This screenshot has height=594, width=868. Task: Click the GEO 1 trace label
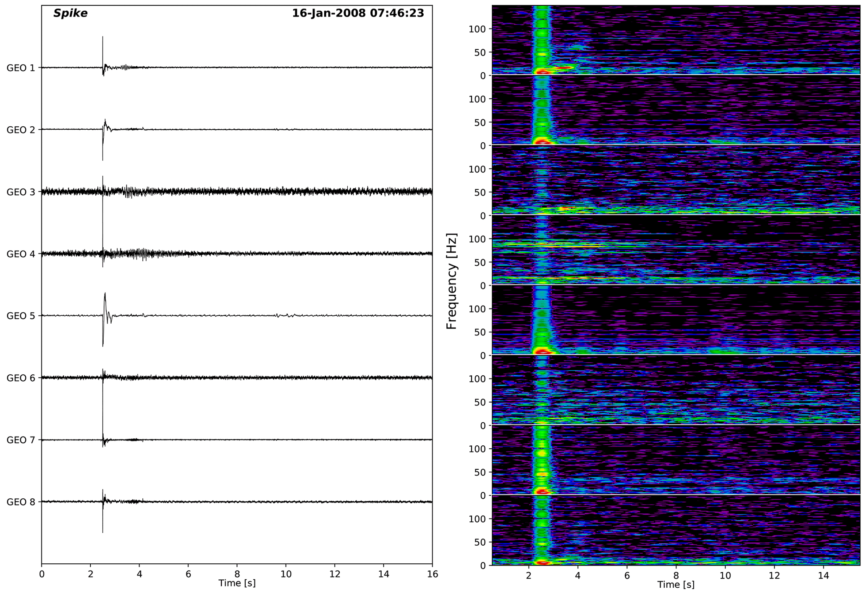pos(21,68)
